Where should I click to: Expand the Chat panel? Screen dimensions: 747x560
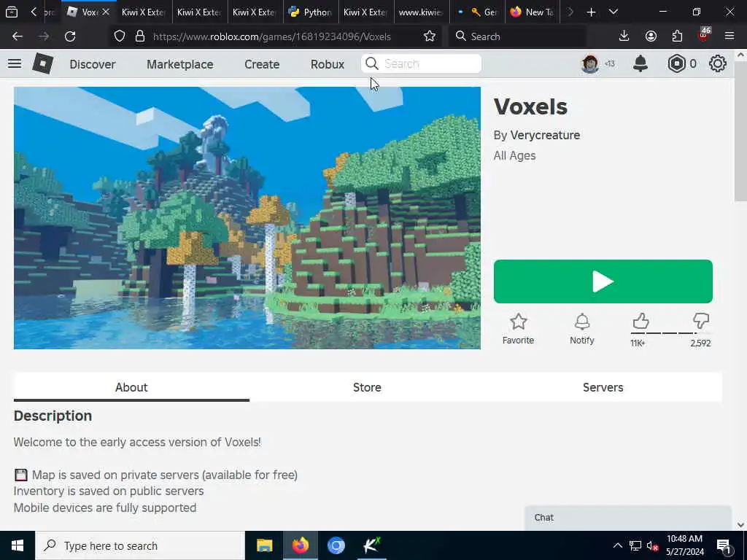pyautogui.click(x=628, y=518)
